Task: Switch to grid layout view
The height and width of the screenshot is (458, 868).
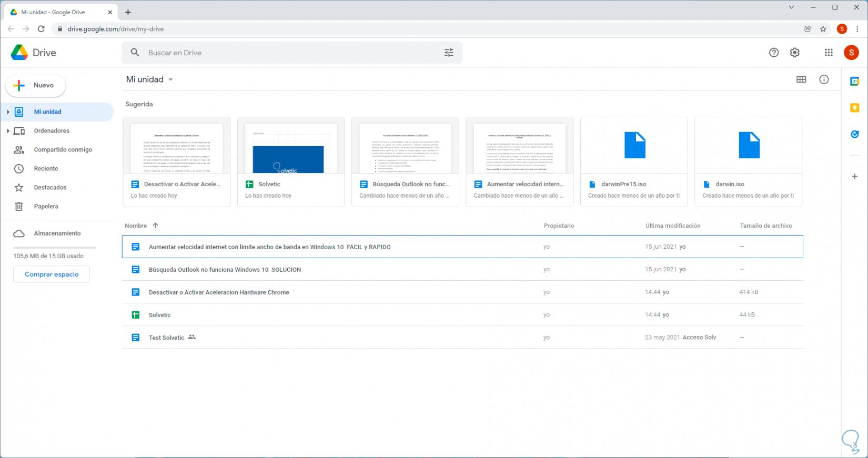Action: tap(801, 79)
